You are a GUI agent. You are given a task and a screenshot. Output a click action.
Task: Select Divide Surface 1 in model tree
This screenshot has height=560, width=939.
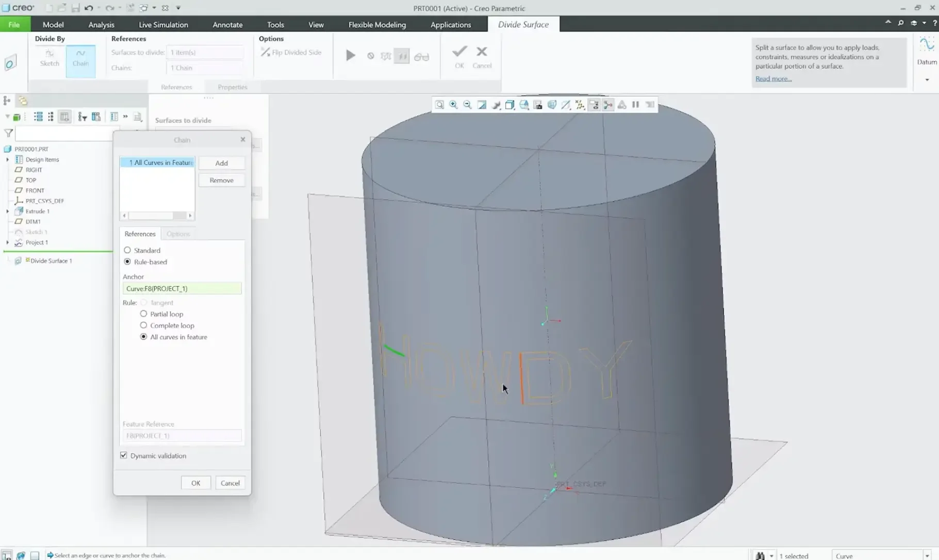click(x=51, y=260)
